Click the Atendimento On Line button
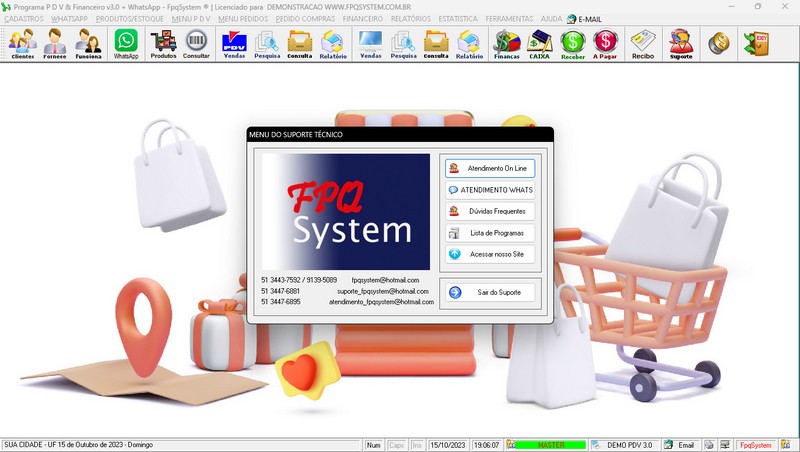The height and width of the screenshot is (452, 800). (490, 168)
